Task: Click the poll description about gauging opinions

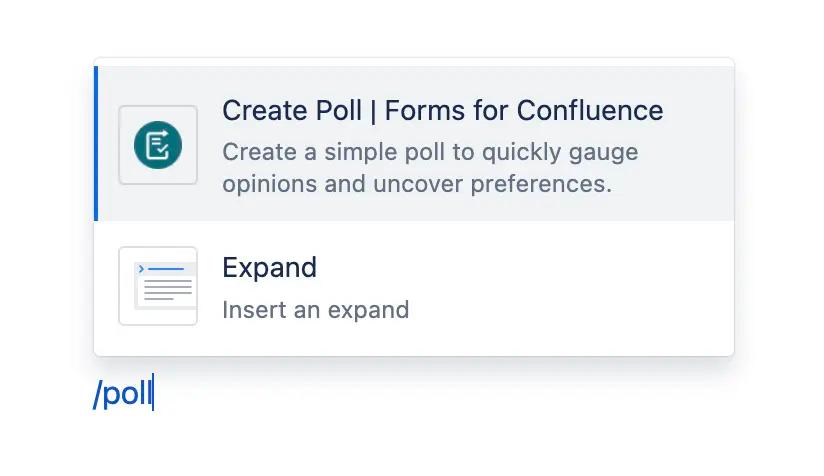Action: coord(430,153)
